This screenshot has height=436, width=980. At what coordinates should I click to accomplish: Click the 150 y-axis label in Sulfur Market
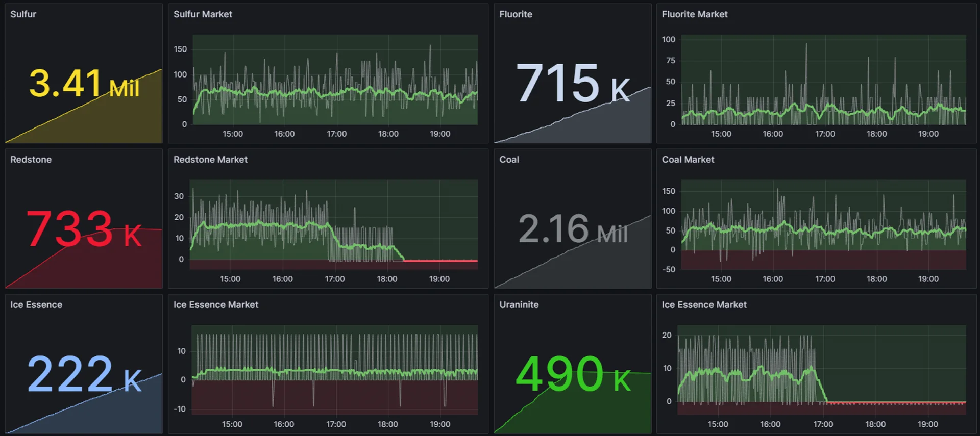tap(180, 49)
